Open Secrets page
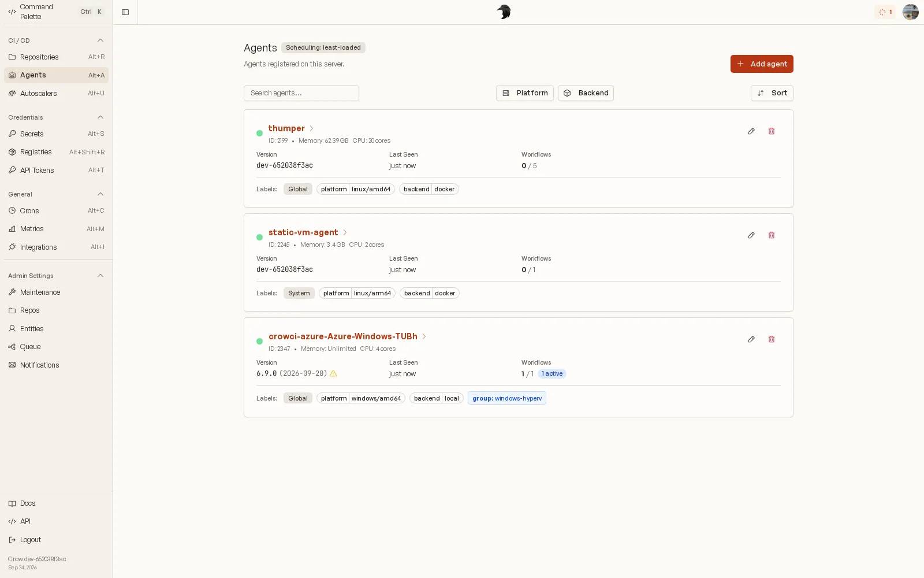The height and width of the screenshot is (578, 924). click(x=56, y=134)
